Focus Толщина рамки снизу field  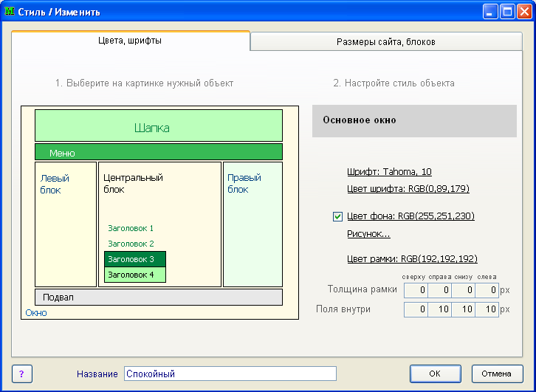point(463,290)
